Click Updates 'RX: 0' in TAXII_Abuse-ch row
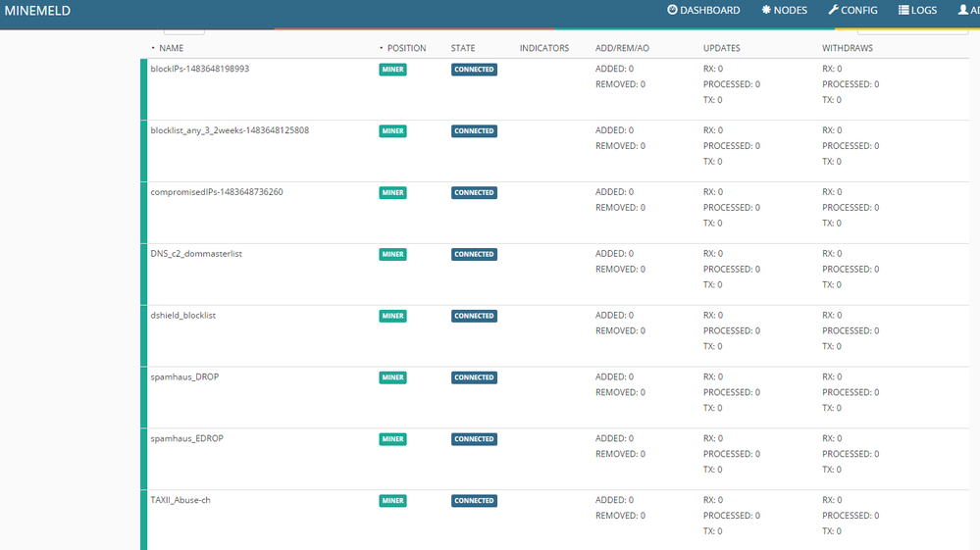980x550 pixels. click(713, 500)
